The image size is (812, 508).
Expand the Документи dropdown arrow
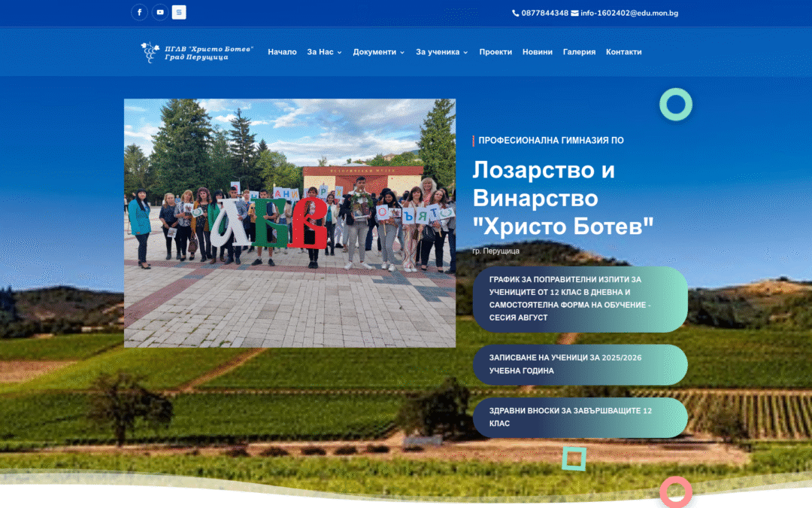coord(402,53)
